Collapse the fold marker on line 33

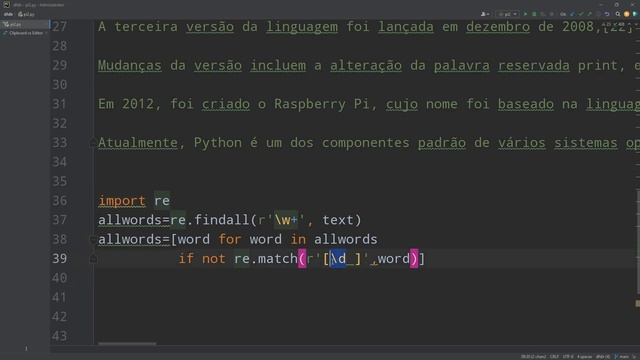[x=93, y=142]
